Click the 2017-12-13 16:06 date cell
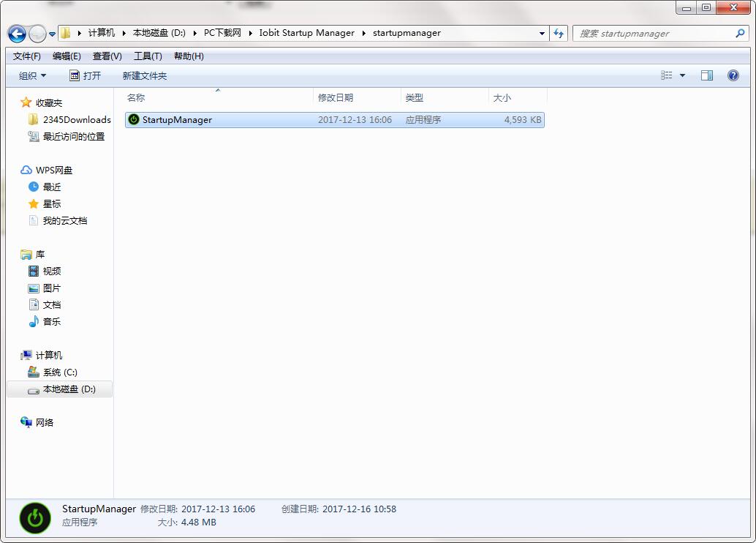 click(355, 120)
